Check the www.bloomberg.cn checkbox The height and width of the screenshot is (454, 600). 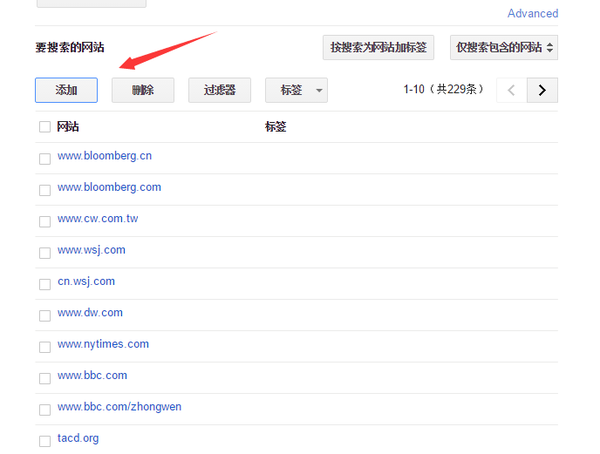click(x=45, y=158)
